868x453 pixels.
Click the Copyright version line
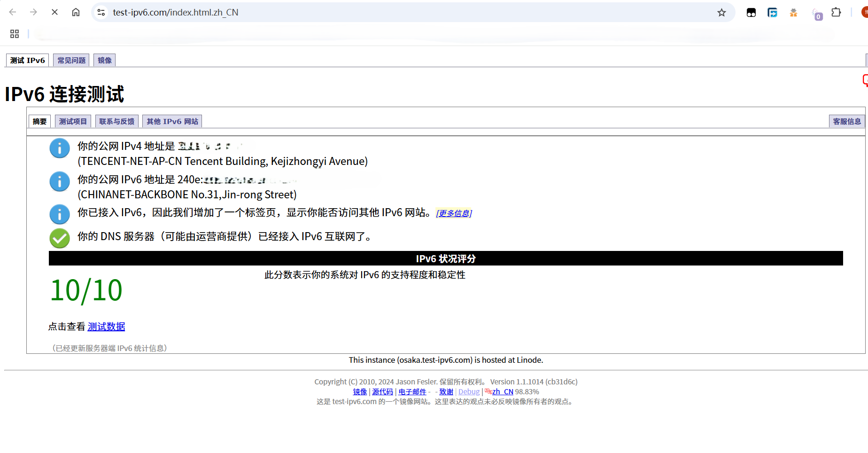(x=446, y=382)
